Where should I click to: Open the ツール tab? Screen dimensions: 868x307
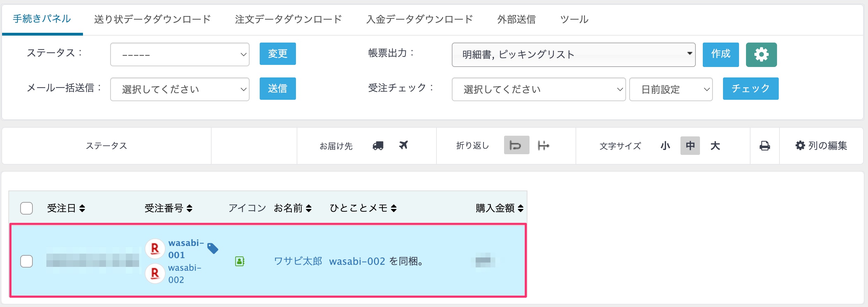tap(574, 19)
